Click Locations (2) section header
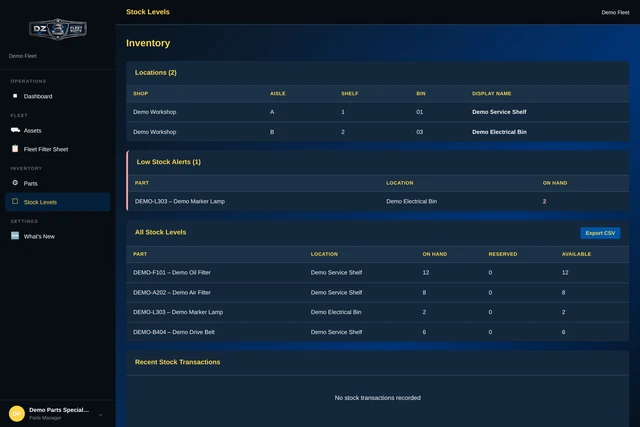 [156, 72]
